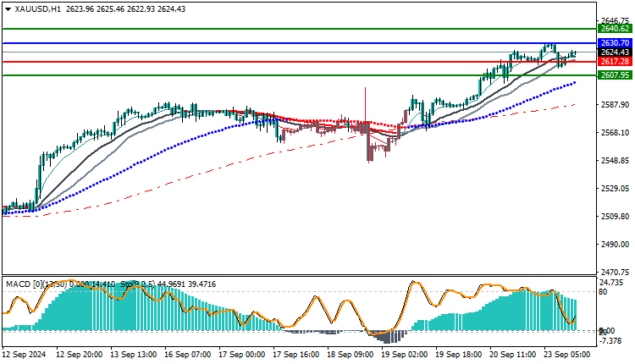Open the chart menu triangle beside XAUUSD,H1

[x=8, y=9]
